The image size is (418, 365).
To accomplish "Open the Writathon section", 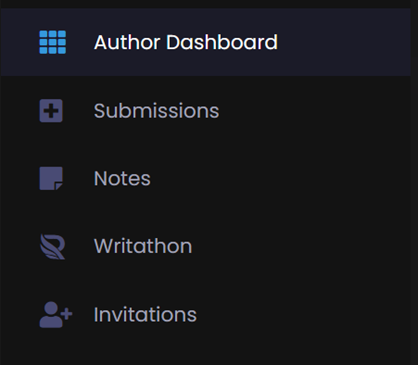I will click(x=205, y=247).
